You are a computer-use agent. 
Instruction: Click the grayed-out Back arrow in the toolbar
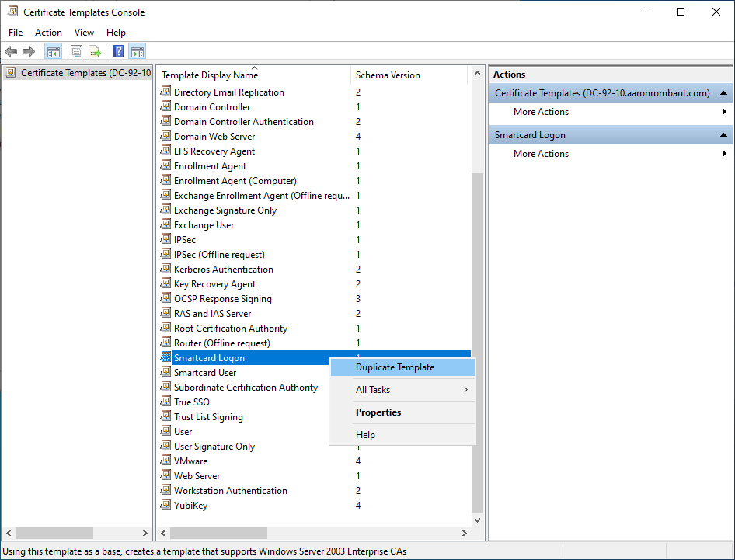11,52
